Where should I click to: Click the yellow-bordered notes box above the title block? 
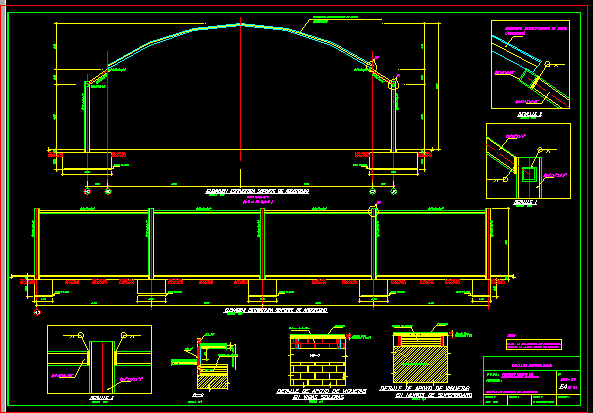(x=534, y=345)
